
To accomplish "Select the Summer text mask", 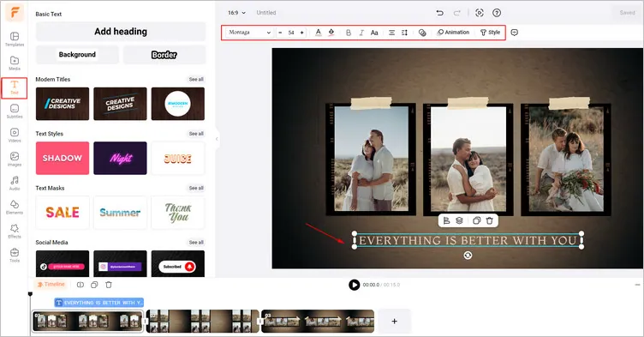I will click(120, 213).
